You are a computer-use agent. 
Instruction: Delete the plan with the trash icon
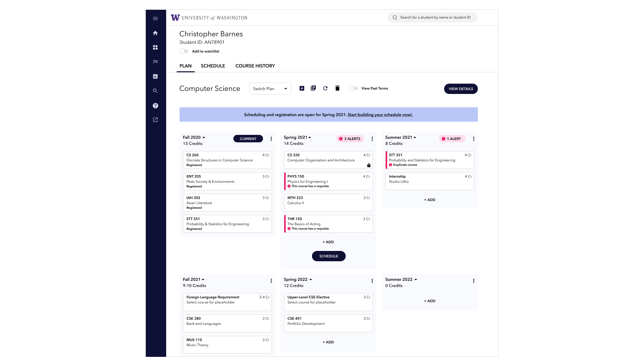337,88
